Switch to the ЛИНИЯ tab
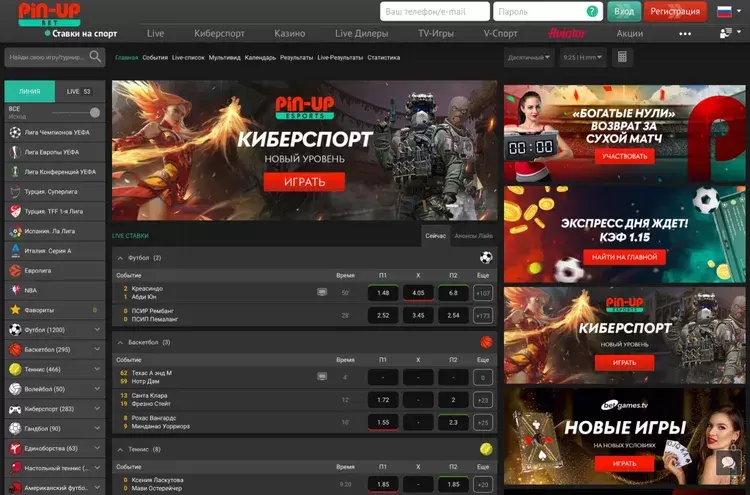 30,91
